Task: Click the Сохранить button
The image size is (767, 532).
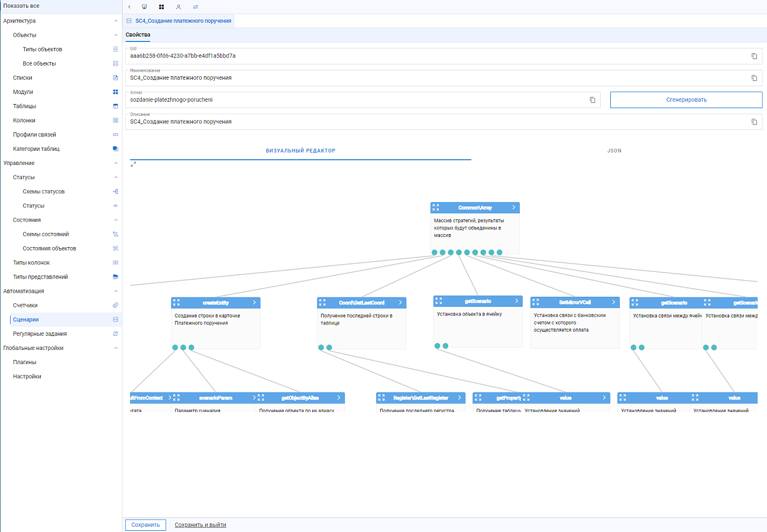Action: click(145, 524)
